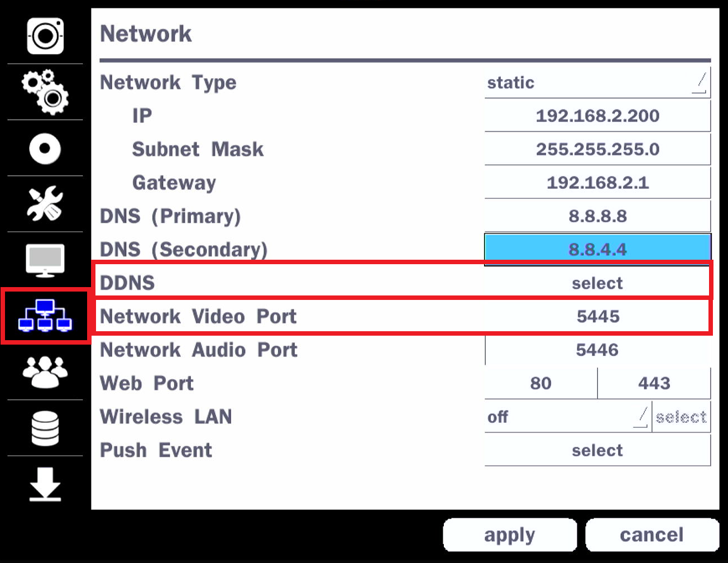728x563 pixels.
Task: Select the Maintenance tools icon
Action: click(x=45, y=204)
